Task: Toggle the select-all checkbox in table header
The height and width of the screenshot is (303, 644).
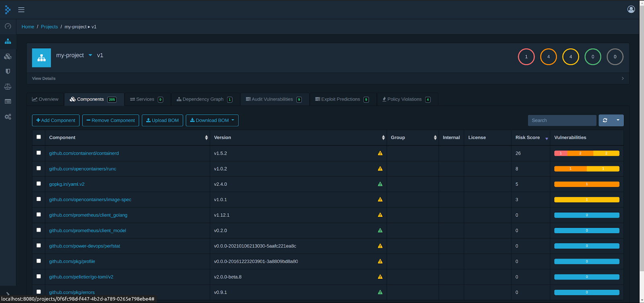Action: tap(39, 137)
